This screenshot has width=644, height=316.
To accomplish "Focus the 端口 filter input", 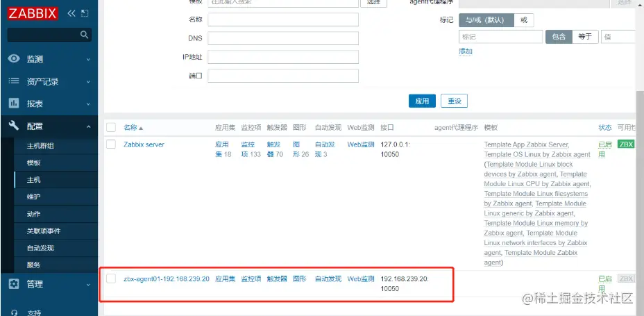I will [x=283, y=76].
